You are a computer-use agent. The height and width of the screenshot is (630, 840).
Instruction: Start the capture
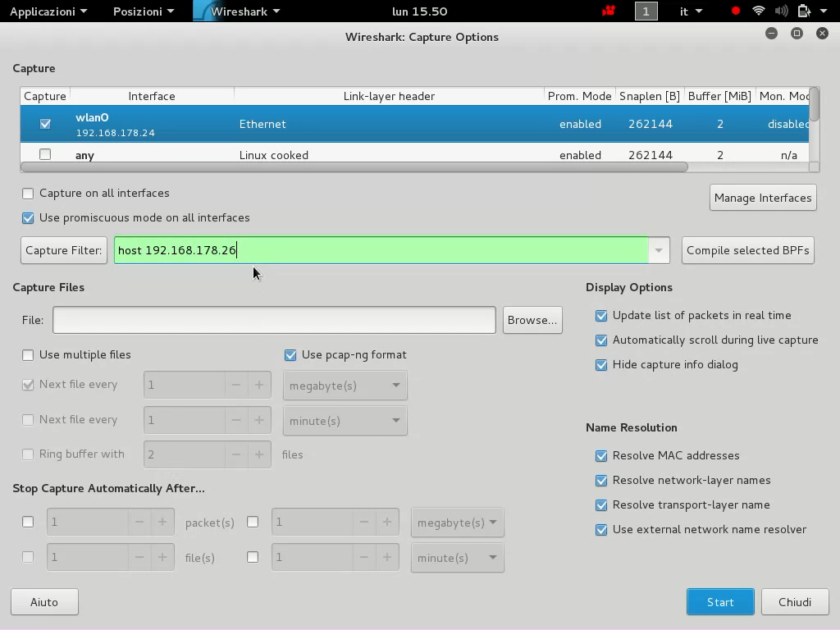(x=720, y=602)
